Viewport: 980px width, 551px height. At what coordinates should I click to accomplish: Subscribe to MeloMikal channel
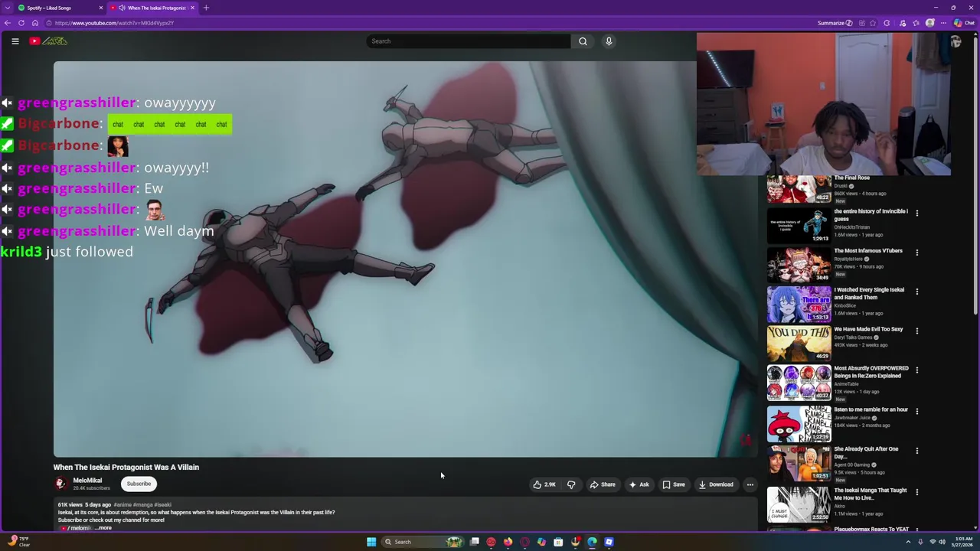pos(139,484)
